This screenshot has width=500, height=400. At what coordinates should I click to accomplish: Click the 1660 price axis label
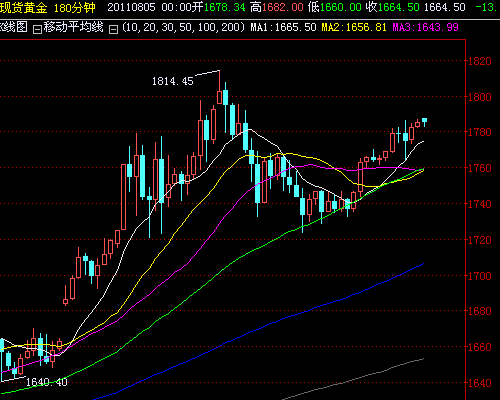pos(480,347)
